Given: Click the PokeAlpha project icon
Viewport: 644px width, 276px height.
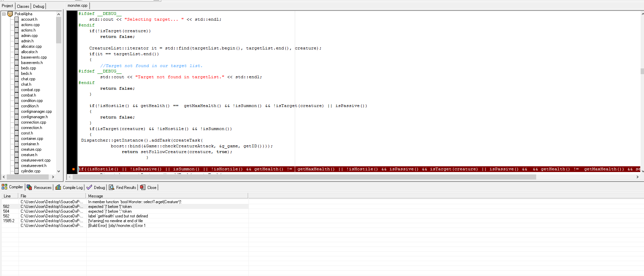Looking at the screenshot, I should 10,14.
